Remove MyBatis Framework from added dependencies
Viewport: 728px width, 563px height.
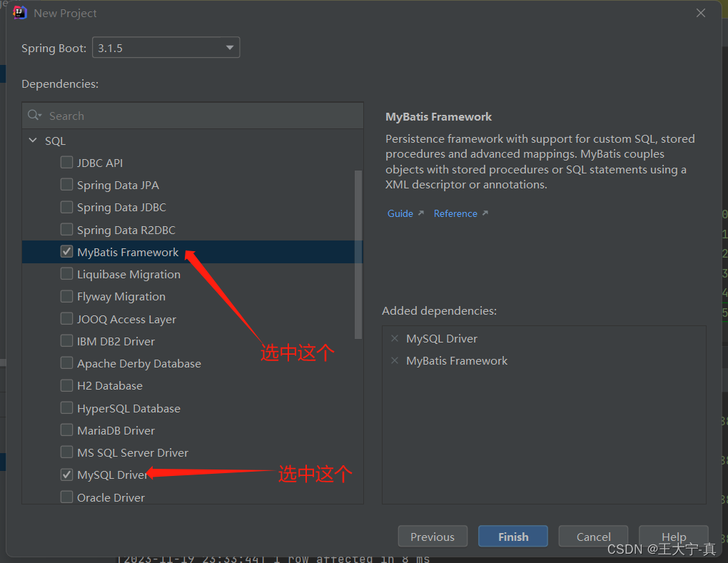pyautogui.click(x=395, y=360)
